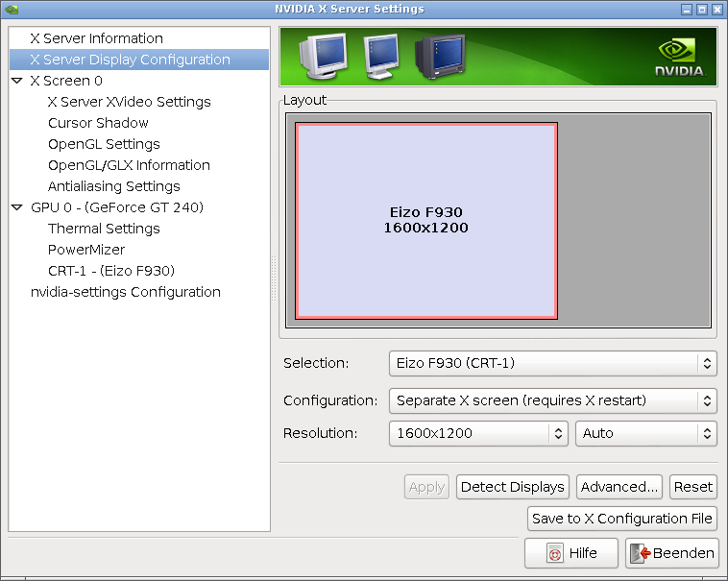Open the Selection display dropdown
The width and height of the screenshot is (728, 581).
pos(552,363)
